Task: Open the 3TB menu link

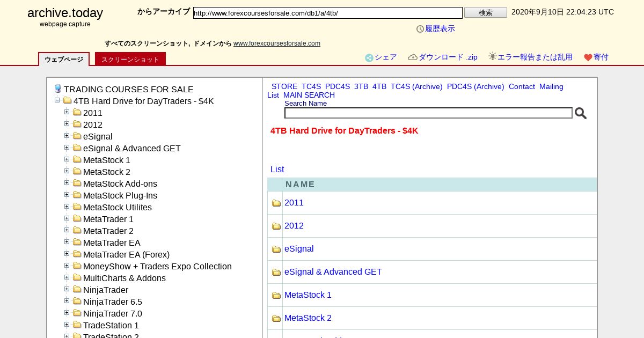Action: pyautogui.click(x=361, y=86)
